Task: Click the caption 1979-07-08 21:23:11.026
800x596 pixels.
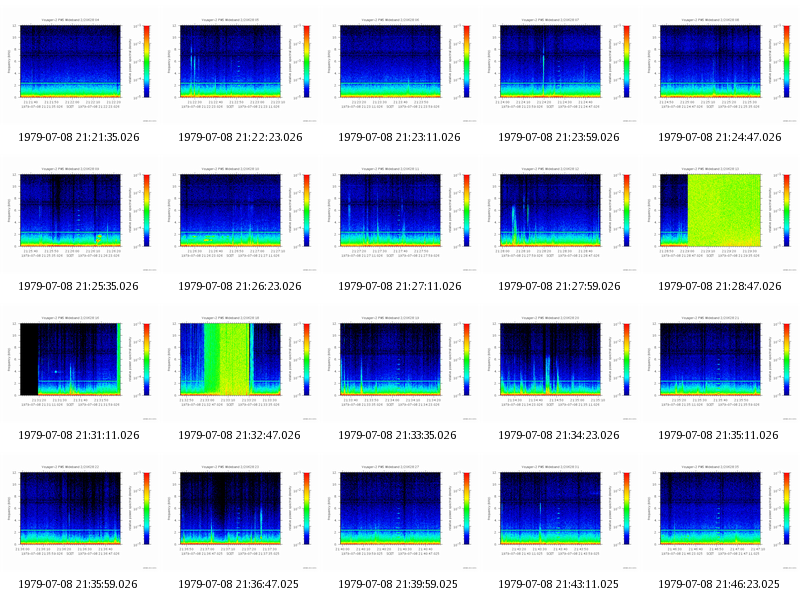Action: point(399,137)
